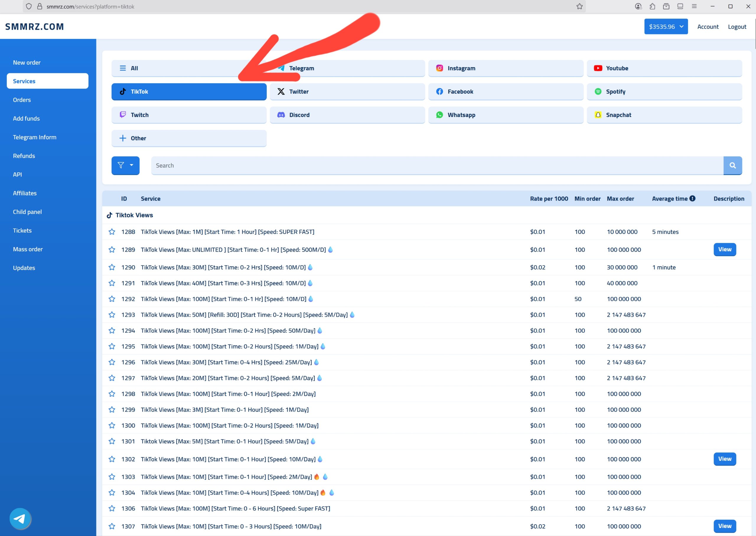Star service 1303 as favorite

point(112,477)
